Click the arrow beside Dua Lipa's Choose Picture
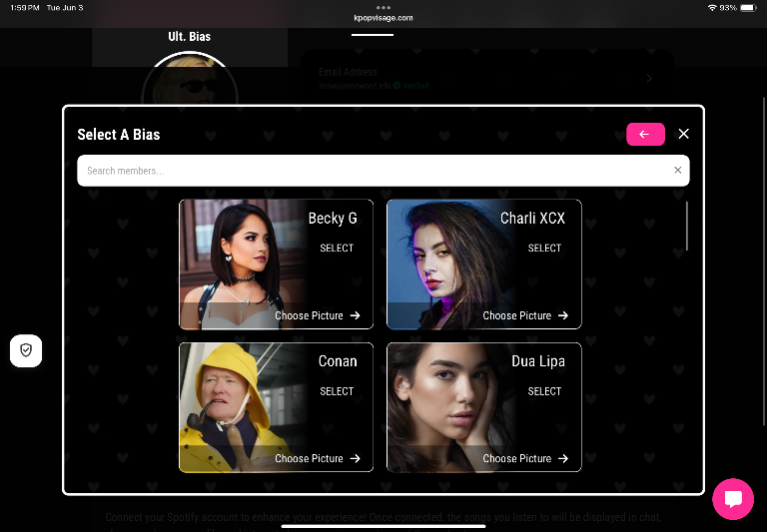Viewport: 767px width, 532px height. [563, 458]
